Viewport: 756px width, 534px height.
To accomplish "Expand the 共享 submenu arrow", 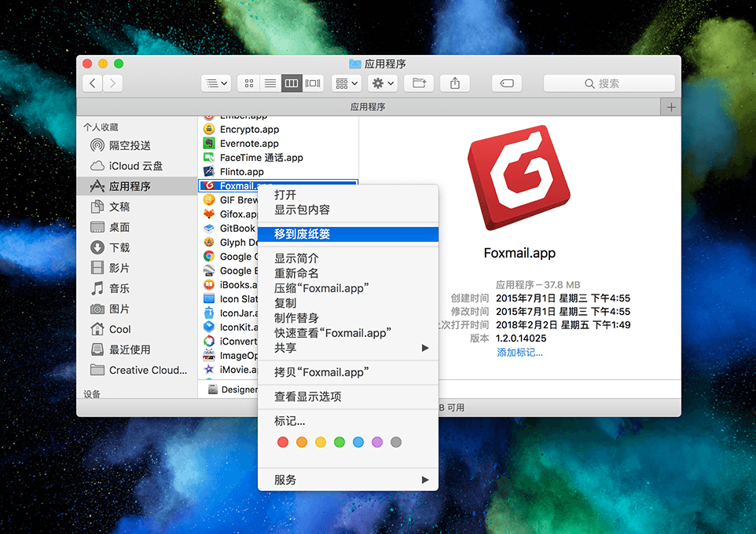I will coord(425,348).
